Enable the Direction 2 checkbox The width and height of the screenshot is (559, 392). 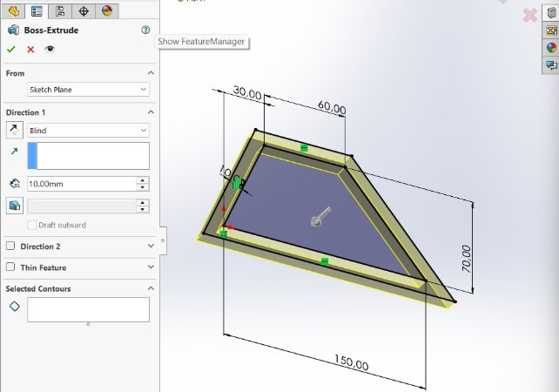(10, 246)
